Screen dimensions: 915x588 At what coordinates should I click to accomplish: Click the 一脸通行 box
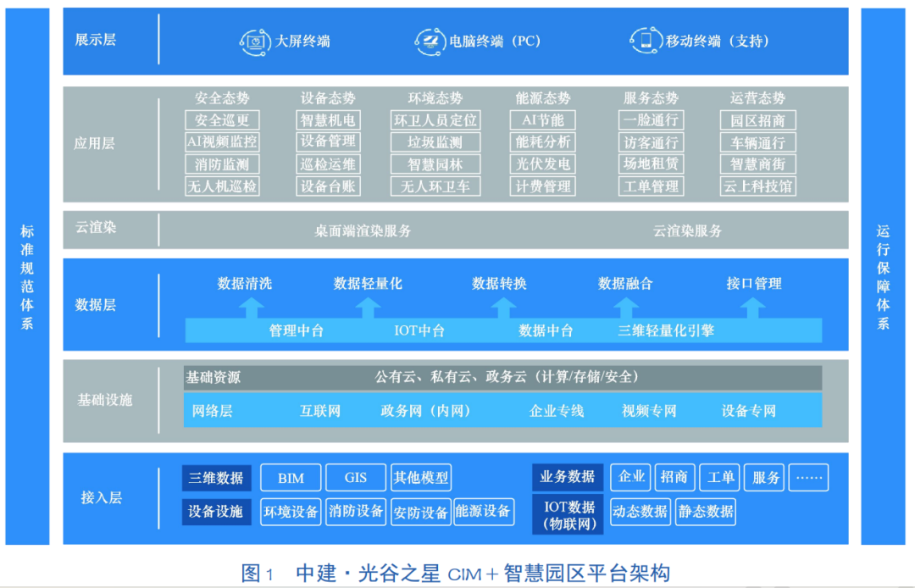click(651, 120)
